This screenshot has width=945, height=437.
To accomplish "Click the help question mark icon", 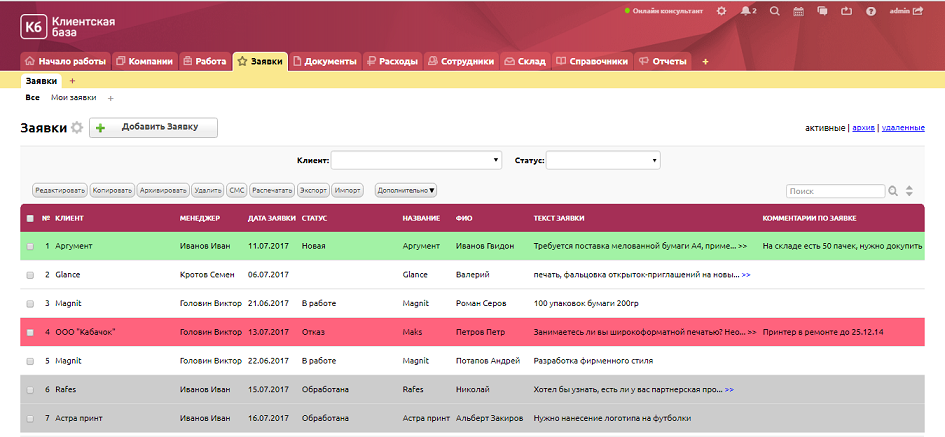I will 871,11.
